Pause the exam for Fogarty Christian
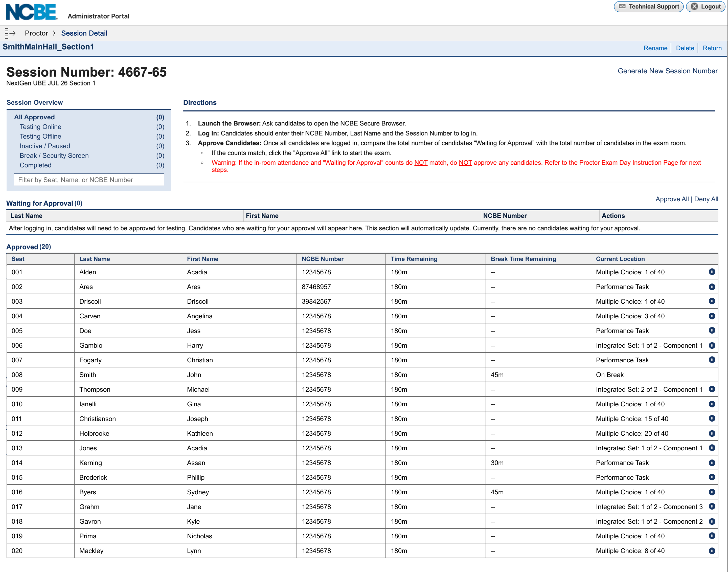Viewport: 728px width, 572px height. pos(712,359)
